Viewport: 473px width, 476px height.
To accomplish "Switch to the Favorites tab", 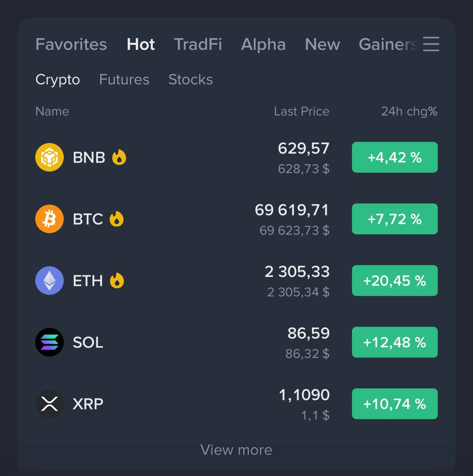I will (x=71, y=44).
